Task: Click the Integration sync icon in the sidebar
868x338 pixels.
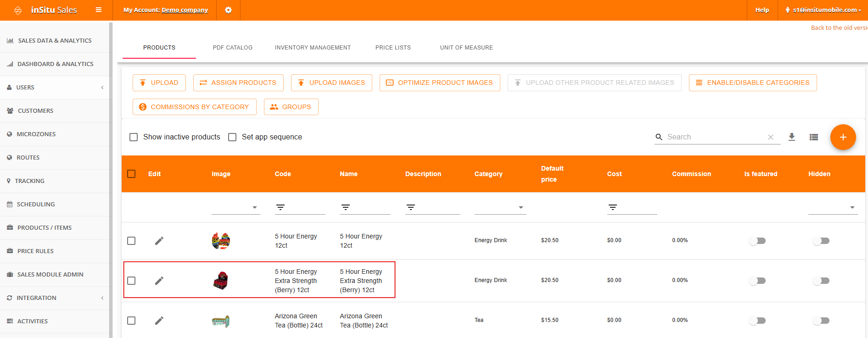Action: point(10,298)
